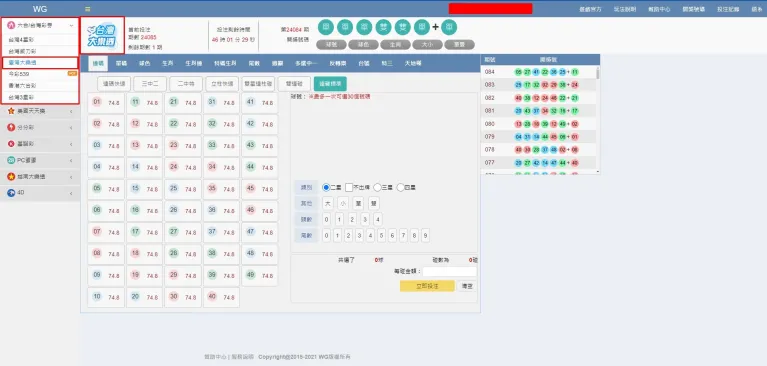This screenshot has width=767, height=366.
Task: Click the red star icon beside 越南大樂透
Action: (x=11, y=177)
